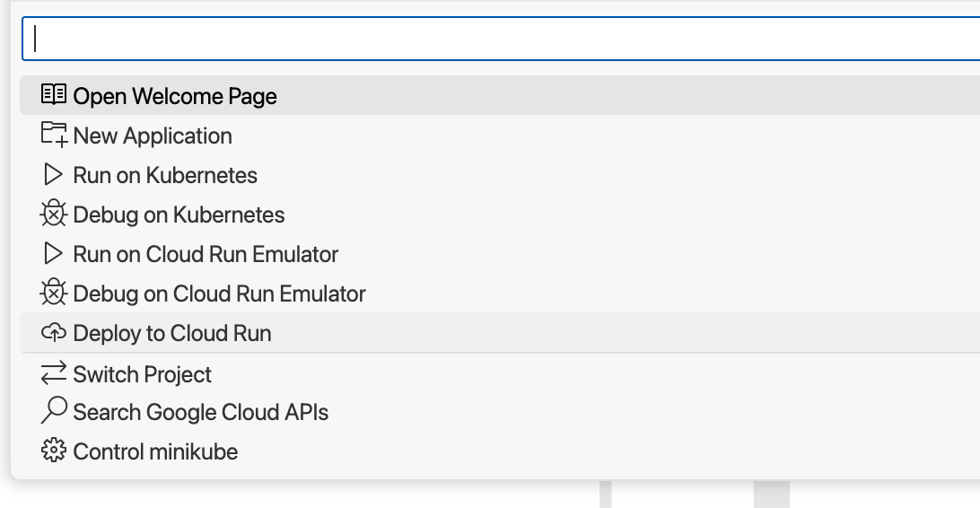Click the magnifier icon for Search Google Cloud APIs
Image resolution: width=980 pixels, height=508 pixels.
[x=54, y=410]
